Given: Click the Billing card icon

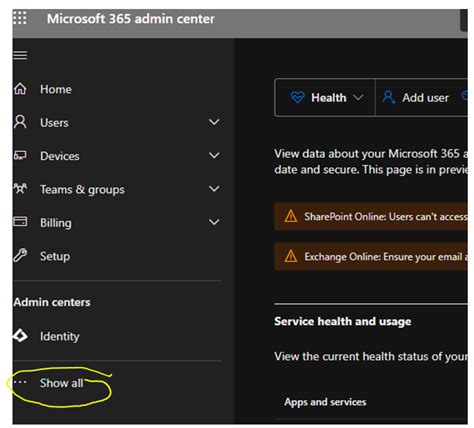Looking at the screenshot, I should [x=20, y=221].
